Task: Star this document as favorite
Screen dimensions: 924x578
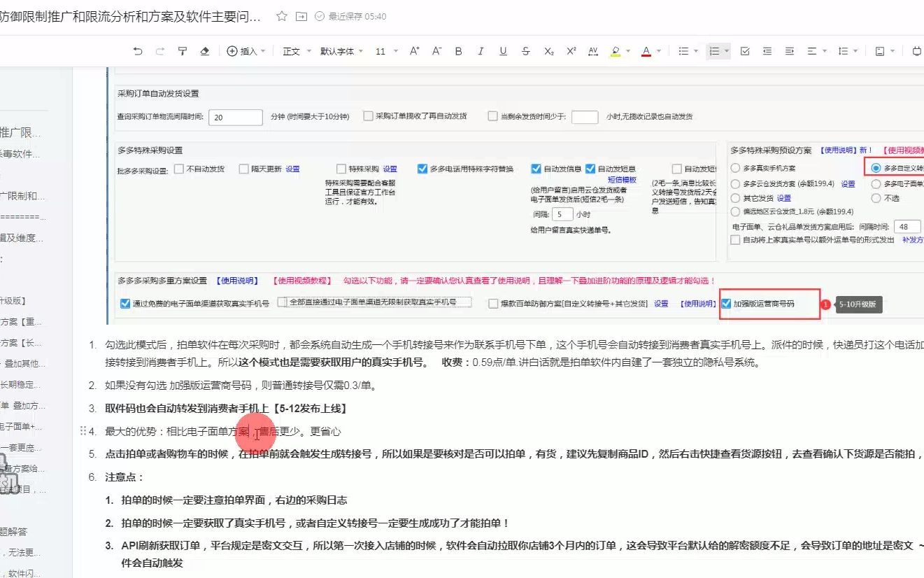Action: 281,16
